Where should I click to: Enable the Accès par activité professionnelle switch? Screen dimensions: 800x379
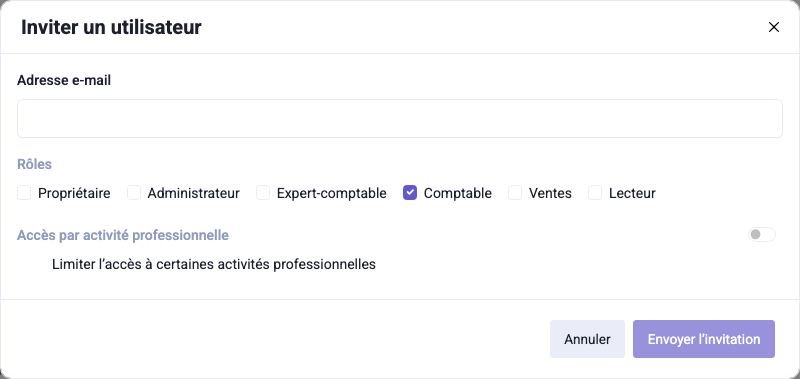761,235
